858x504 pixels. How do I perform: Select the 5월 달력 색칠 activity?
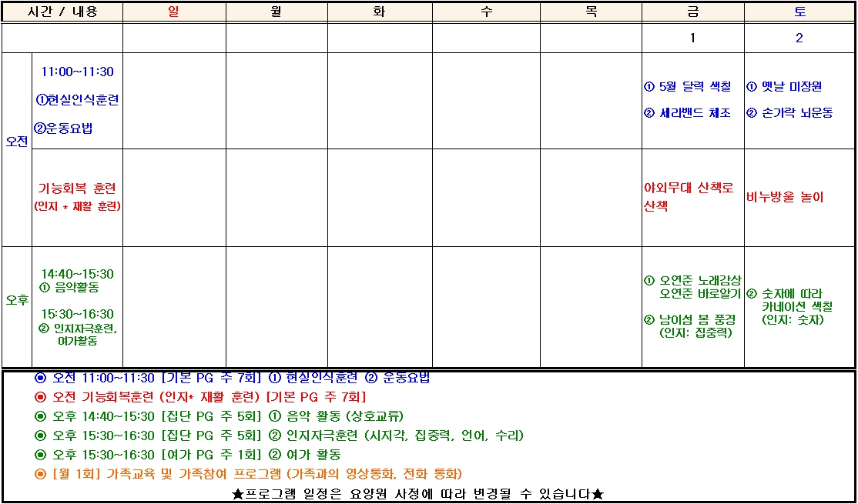[688, 86]
